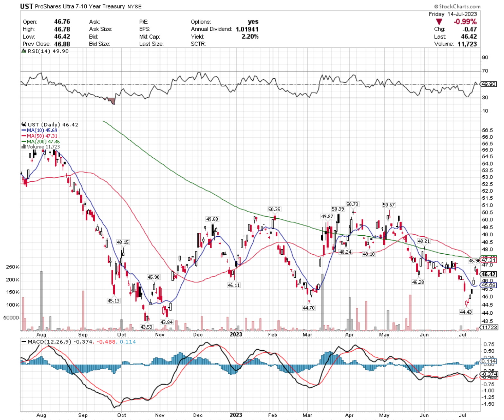Image resolution: width=504 pixels, height=420 pixels.
Task: Click the MA(10) 45.69 legend entry
Action: coord(39,130)
